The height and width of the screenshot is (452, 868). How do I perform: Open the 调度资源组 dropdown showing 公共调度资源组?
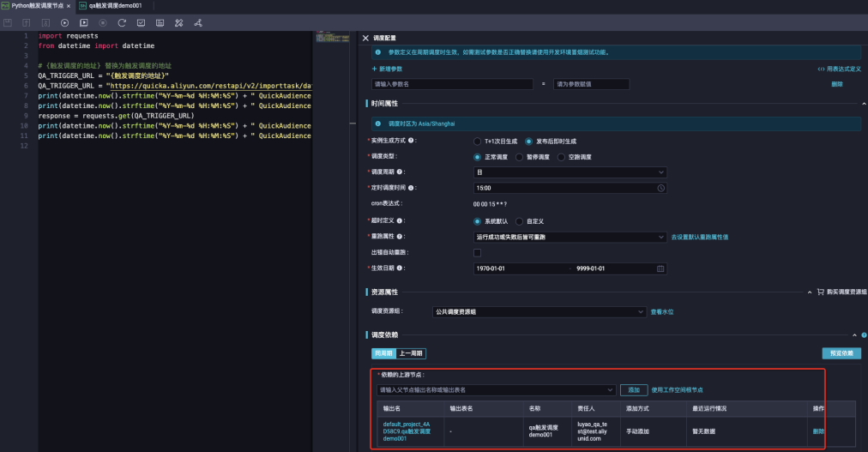[x=539, y=312]
